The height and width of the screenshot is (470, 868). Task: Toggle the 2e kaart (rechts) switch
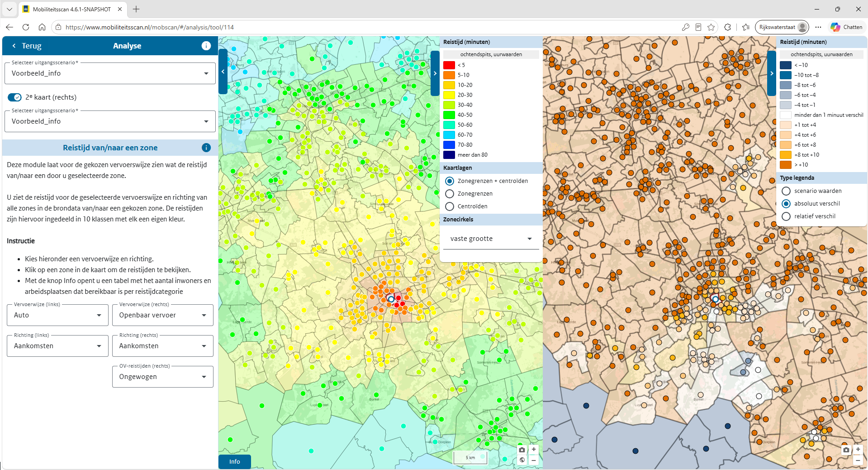pos(14,97)
